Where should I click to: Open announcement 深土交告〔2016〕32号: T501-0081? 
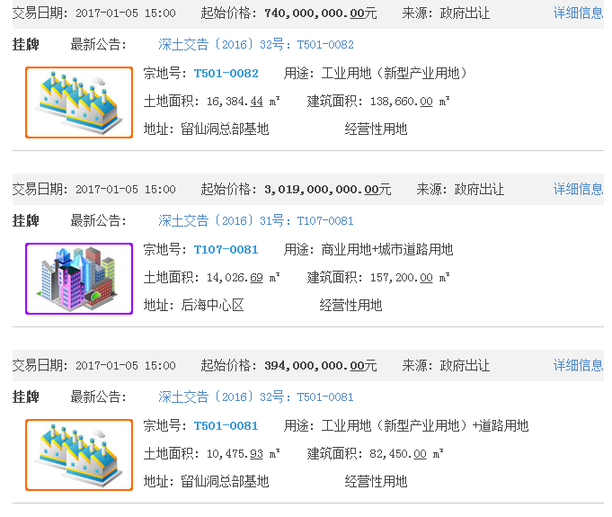pos(256,397)
